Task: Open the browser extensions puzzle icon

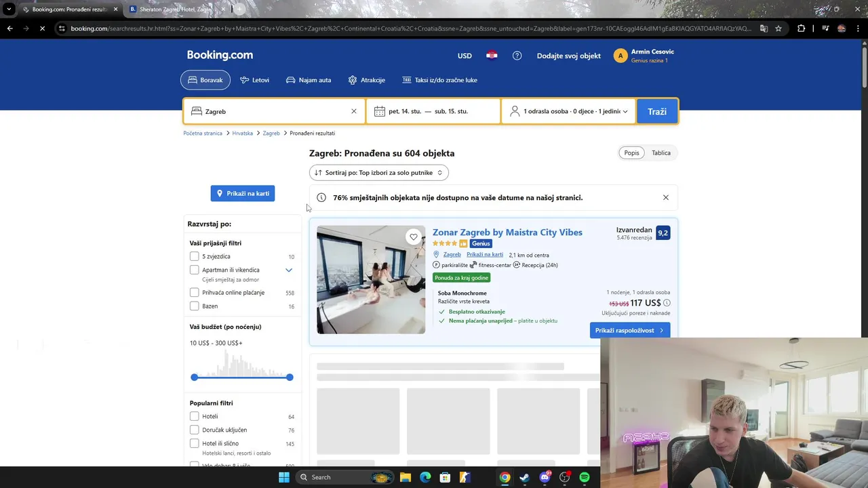Action: (802, 28)
